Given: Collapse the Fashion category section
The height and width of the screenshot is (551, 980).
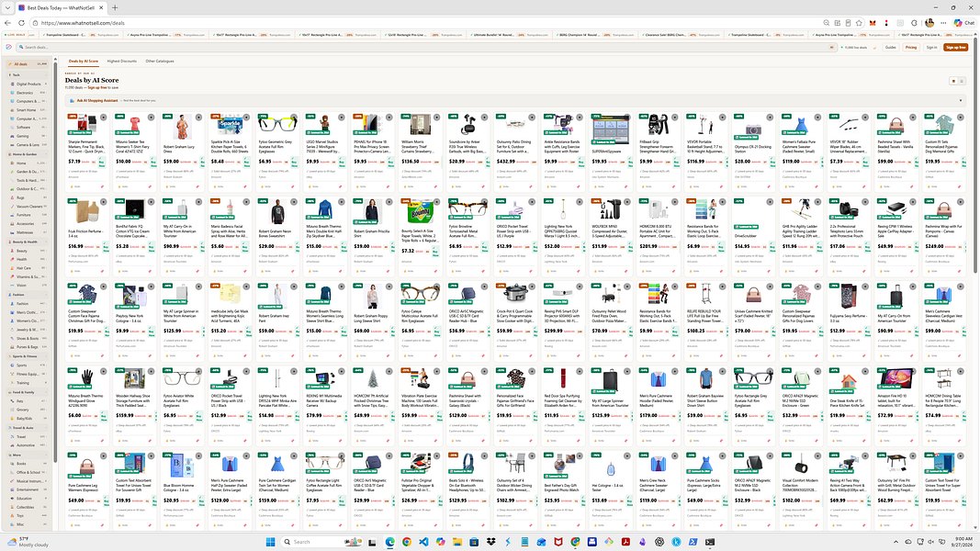Looking at the screenshot, I should [x=27, y=295].
